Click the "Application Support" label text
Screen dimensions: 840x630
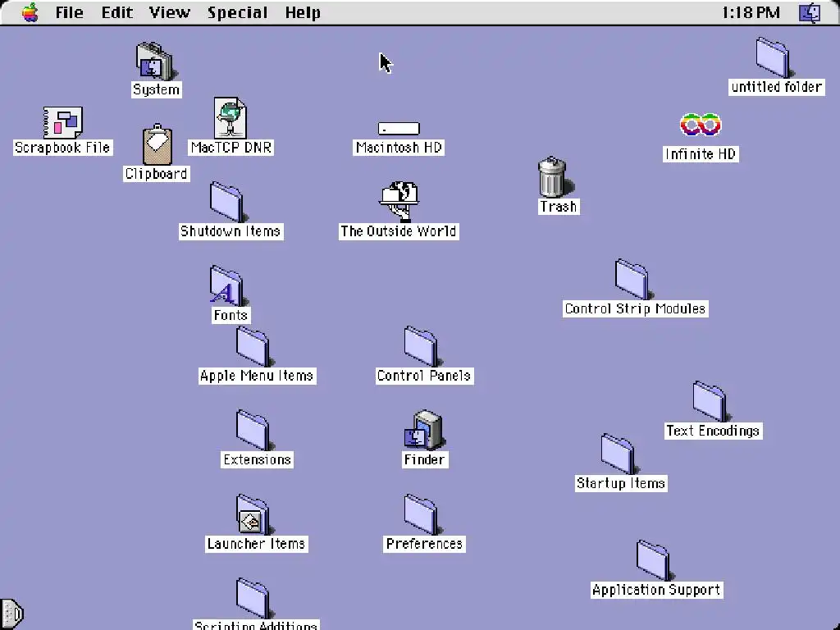656,590
